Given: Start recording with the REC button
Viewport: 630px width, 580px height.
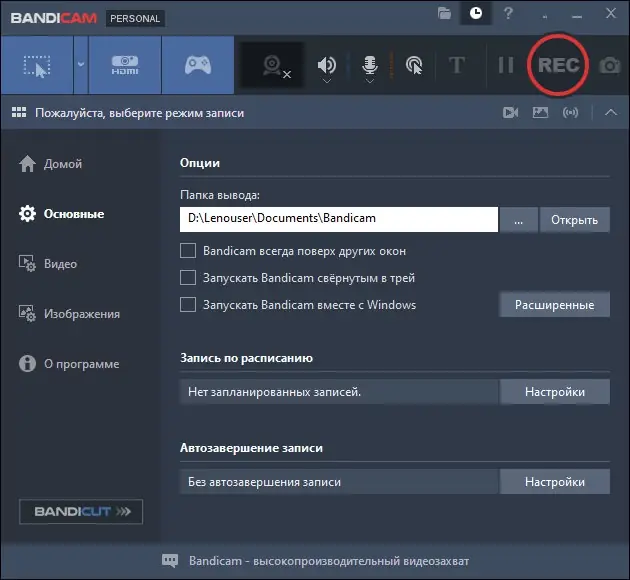Looking at the screenshot, I should [558, 65].
